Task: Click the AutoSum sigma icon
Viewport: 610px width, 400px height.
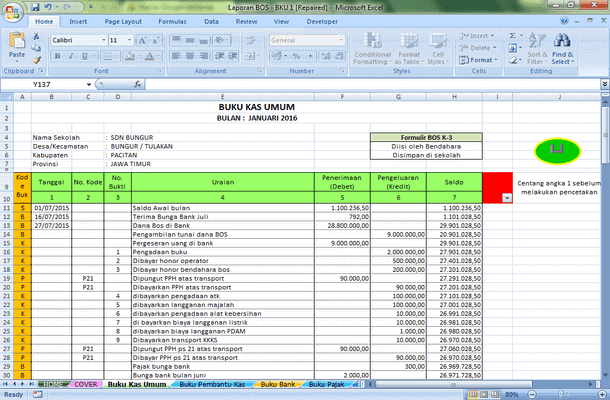Action: 513,36
